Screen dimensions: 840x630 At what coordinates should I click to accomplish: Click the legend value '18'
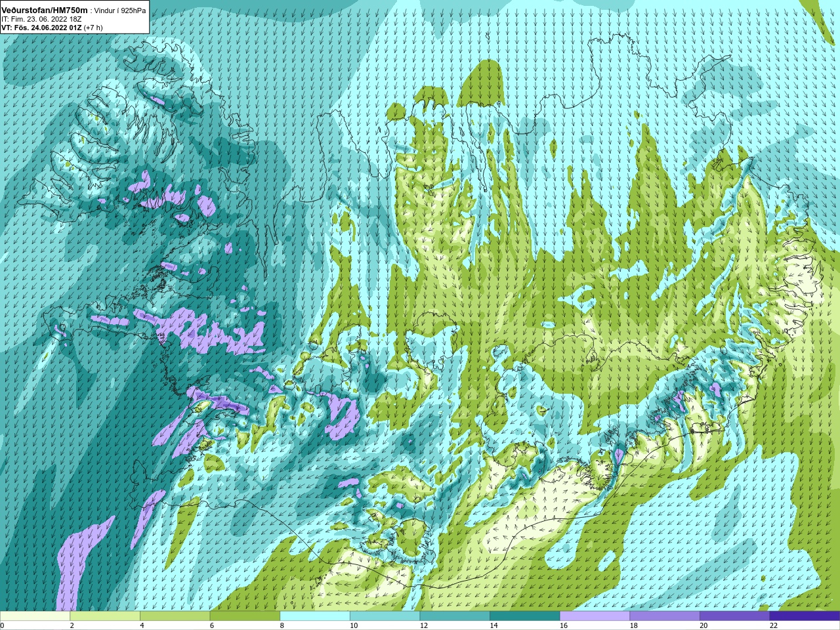(634, 625)
